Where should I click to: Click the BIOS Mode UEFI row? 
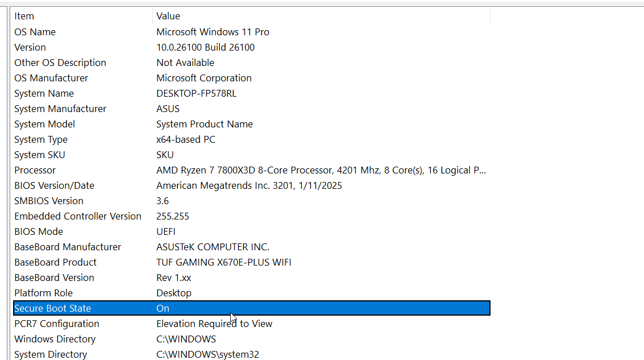[39, 231]
